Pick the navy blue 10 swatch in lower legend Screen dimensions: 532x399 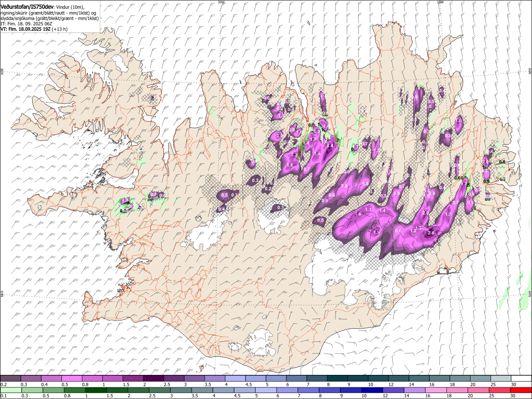coord(371,390)
